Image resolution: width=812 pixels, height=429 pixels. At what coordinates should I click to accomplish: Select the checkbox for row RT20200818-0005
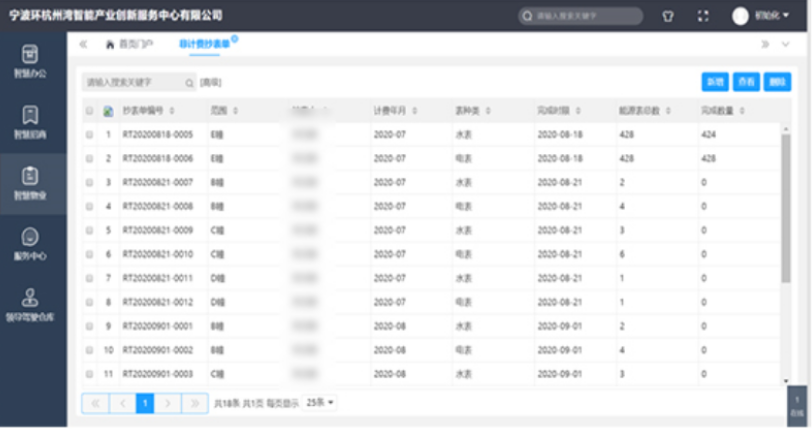tap(90, 135)
